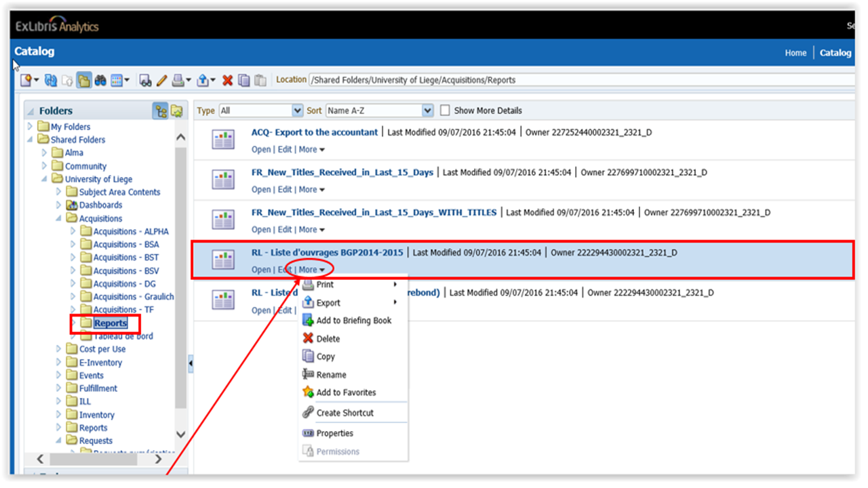Choose Print from the More menu
Screen dimensions: 868x488
tap(353, 285)
